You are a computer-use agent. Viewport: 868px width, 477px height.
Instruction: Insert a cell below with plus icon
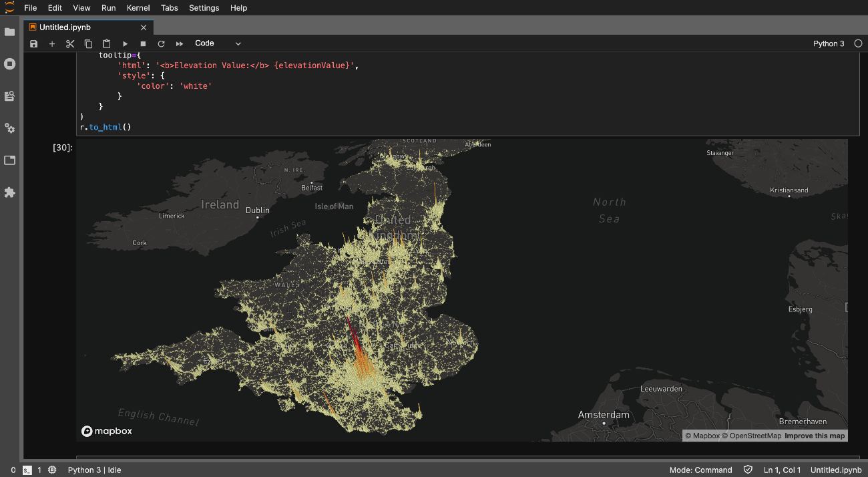point(52,43)
